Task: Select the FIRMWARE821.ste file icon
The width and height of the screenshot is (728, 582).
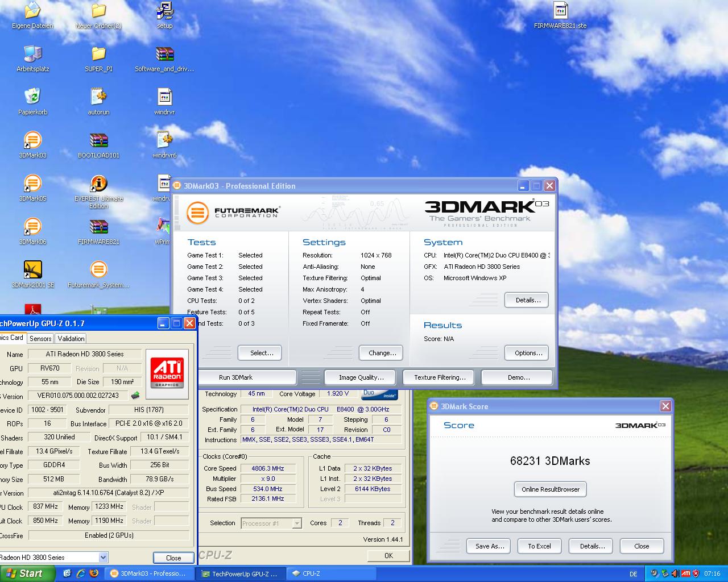Action: [x=560, y=11]
